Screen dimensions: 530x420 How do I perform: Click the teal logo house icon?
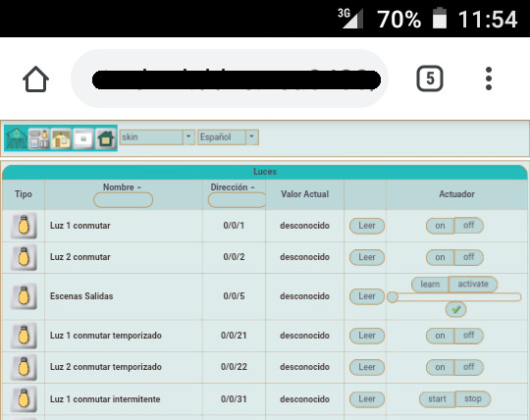point(17,137)
